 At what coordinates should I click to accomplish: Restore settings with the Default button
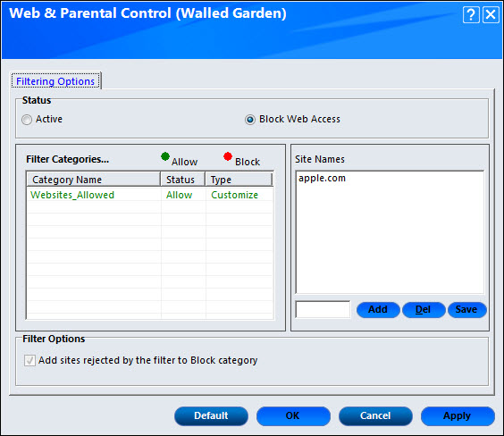211,416
